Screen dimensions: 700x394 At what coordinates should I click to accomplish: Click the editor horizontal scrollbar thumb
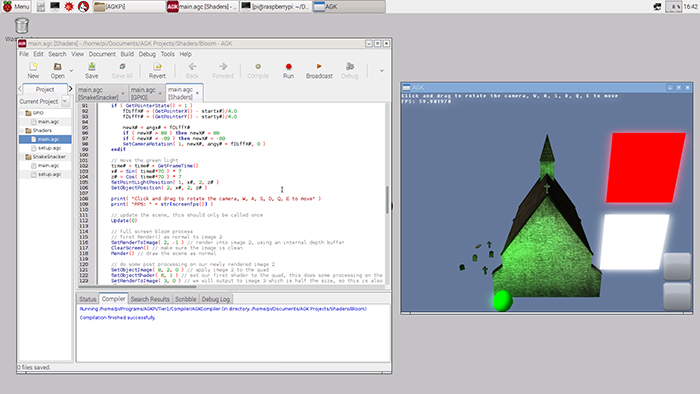137,286
